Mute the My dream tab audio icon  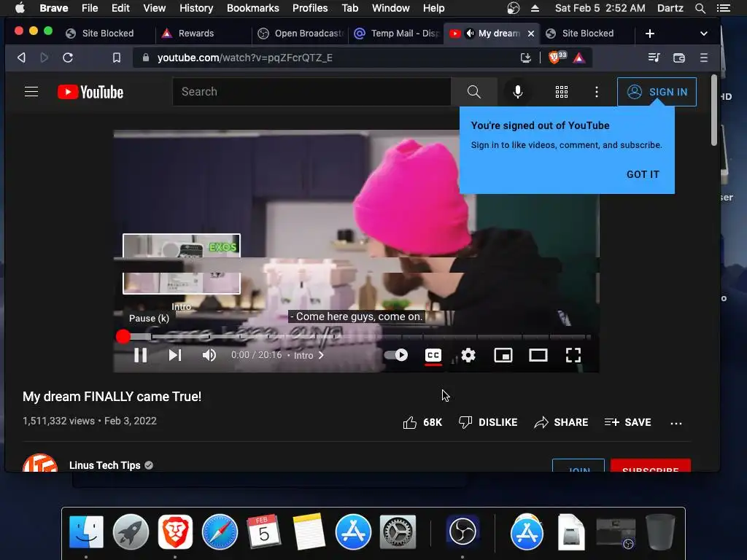(470, 34)
